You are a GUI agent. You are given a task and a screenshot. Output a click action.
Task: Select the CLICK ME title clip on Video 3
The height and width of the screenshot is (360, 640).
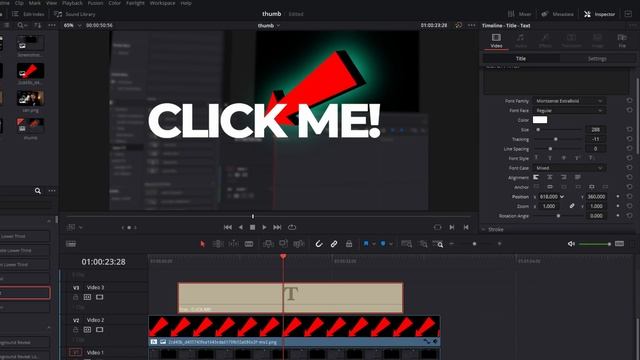(x=290, y=298)
